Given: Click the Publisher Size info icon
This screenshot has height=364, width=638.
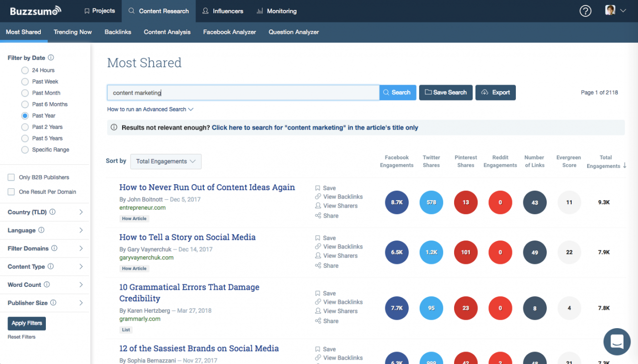Looking at the screenshot, I should [53, 303].
